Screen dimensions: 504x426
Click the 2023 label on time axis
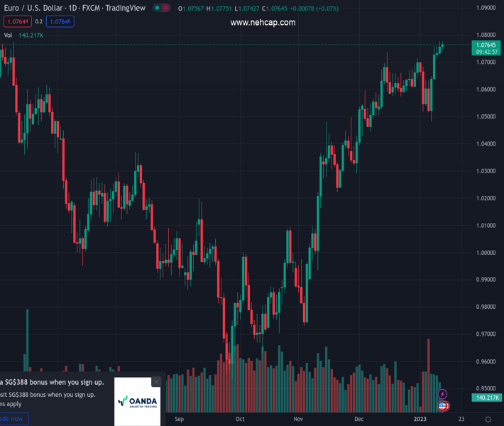[422, 420]
